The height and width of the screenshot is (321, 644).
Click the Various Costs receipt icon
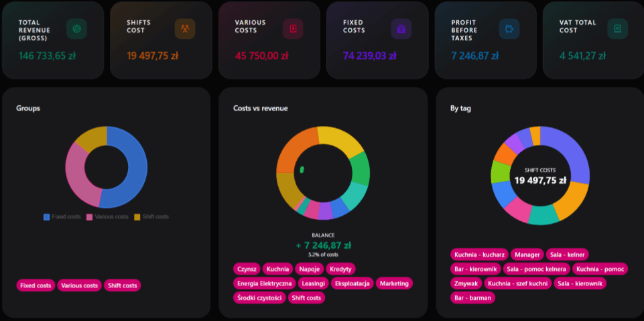tap(293, 29)
